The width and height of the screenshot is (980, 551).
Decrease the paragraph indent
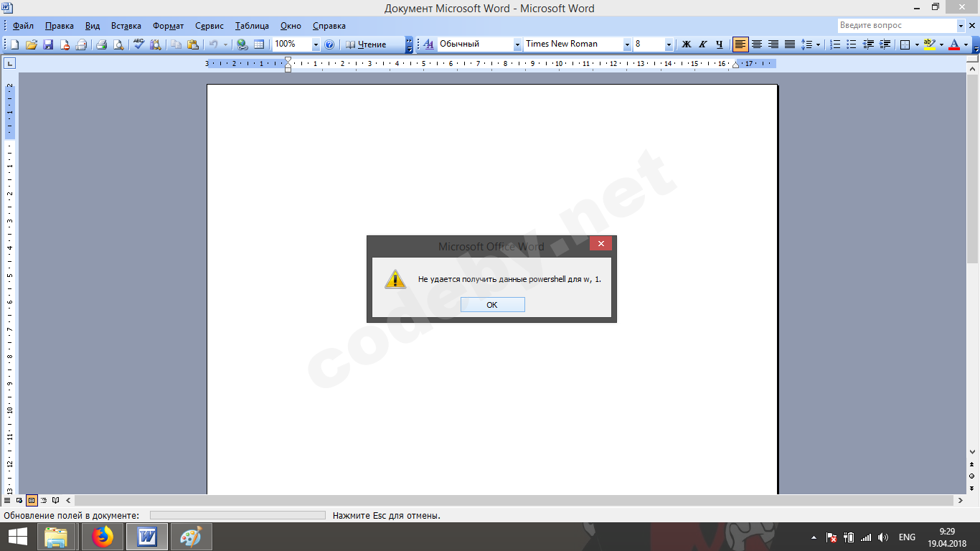868,44
